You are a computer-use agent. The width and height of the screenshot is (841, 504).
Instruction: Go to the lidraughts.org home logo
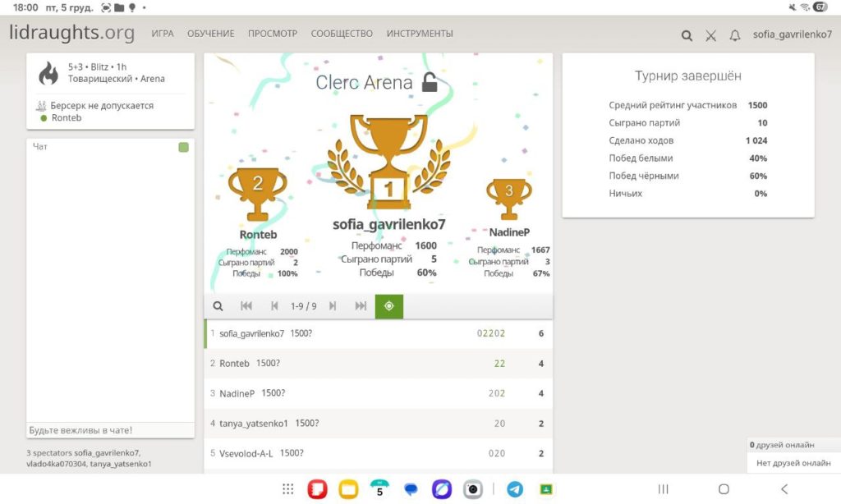point(71,33)
